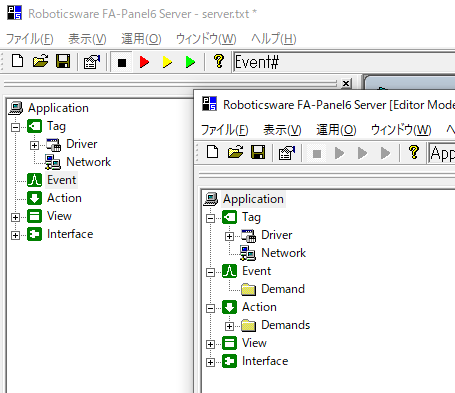Click the yellow play arrow toolbar icon
The width and height of the screenshot is (455, 393).
click(167, 62)
